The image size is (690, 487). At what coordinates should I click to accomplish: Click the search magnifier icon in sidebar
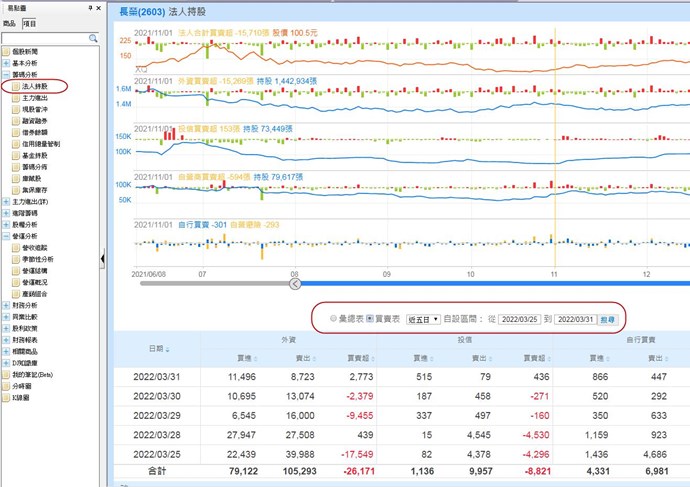point(91,38)
